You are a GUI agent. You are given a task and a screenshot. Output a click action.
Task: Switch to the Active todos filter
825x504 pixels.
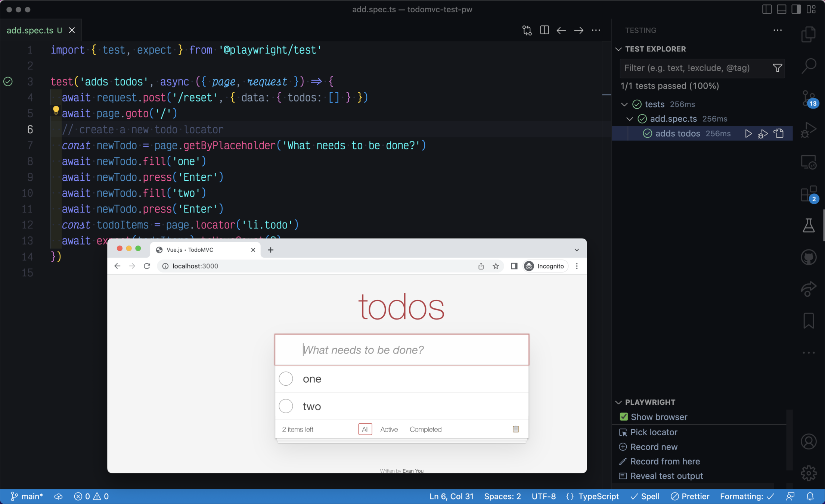click(389, 429)
